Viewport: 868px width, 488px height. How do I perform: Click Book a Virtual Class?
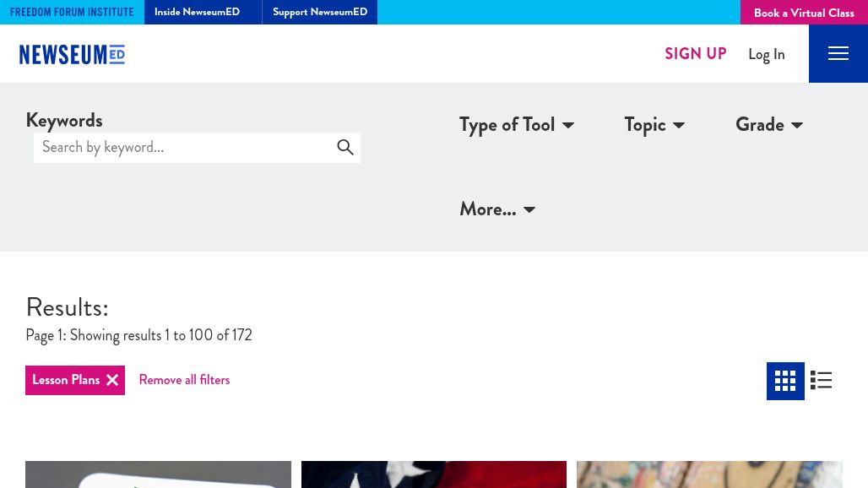tap(803, 13)
